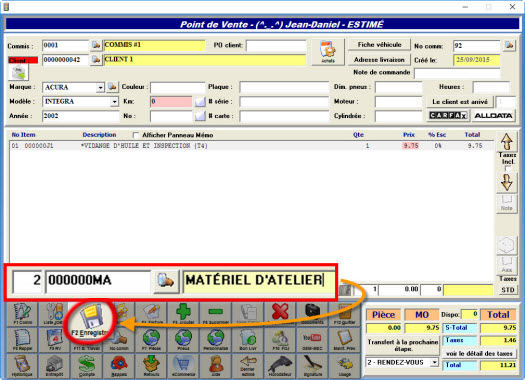Viewport: 525px width, 380px height.
Task: Open the Rappels icon
Action: [119, 366]
